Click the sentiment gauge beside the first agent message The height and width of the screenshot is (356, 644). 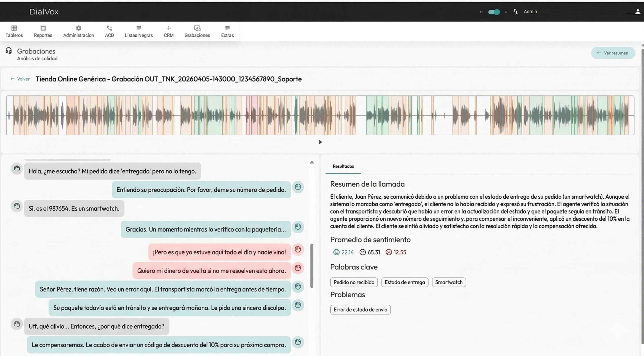(298, 187)
